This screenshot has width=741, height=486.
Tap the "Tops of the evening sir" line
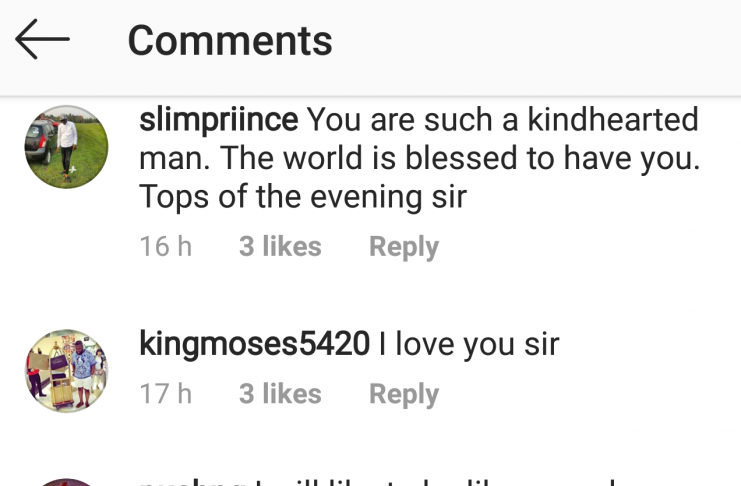[x=303, y=197]
